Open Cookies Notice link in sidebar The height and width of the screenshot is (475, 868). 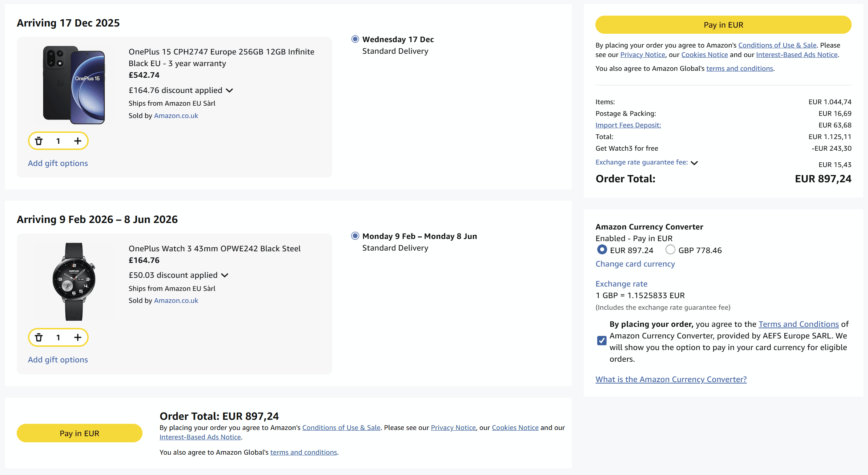(x=704, y=55)
